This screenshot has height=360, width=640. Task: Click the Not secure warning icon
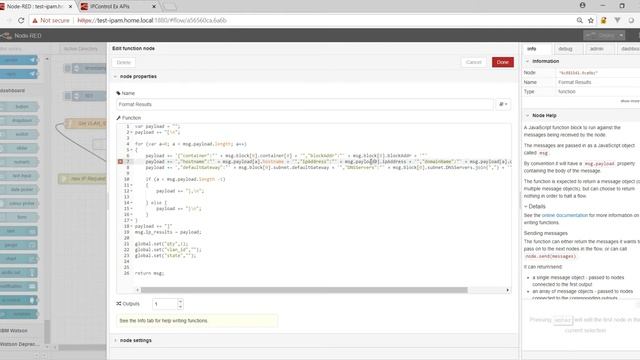(x=35, y=20)
